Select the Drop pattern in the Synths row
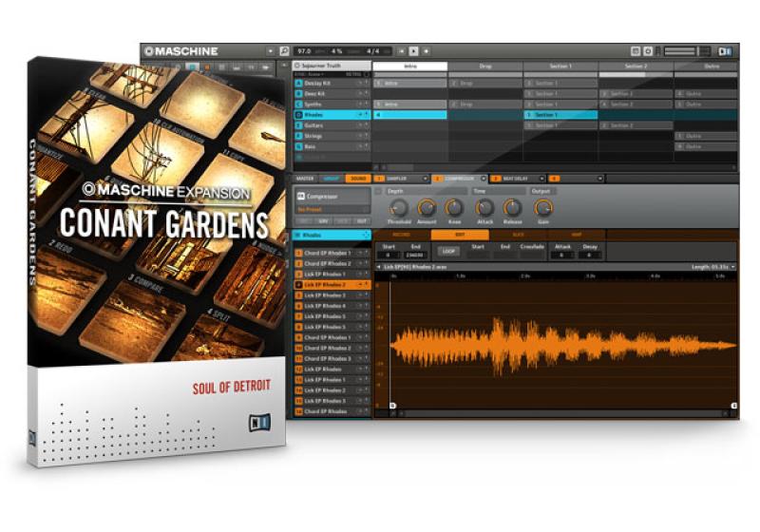The width and height of the screenshot is (760, 532). coord(485,104)
